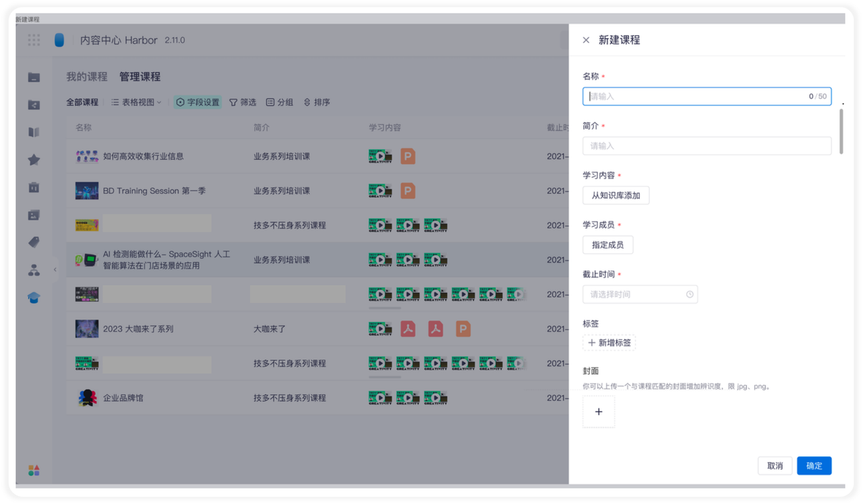Expand the 表格视图 view dropdown

click(136, 102)
